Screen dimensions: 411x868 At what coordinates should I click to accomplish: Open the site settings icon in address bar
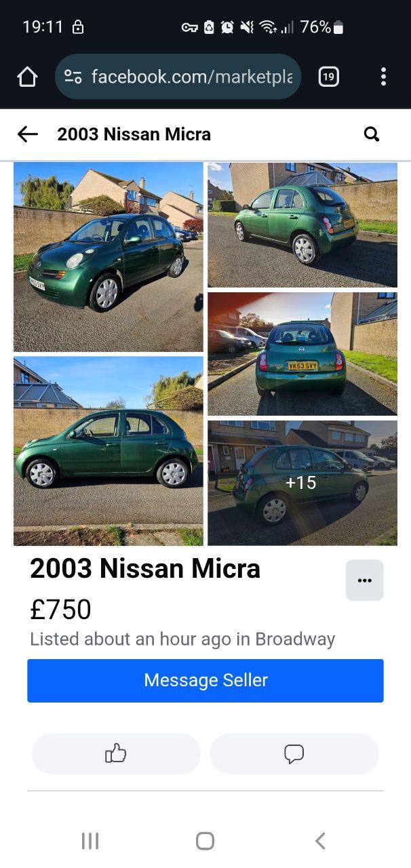click(73, 77)
